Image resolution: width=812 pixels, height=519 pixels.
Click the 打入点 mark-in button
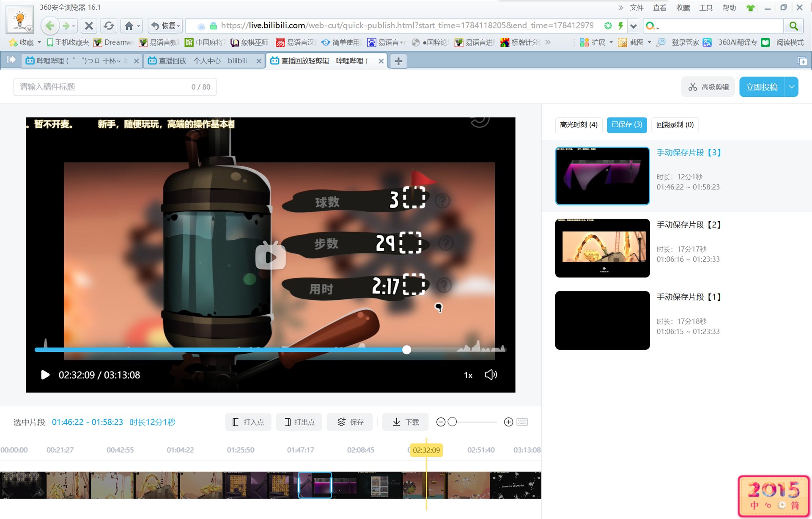pyautogui.click(x=248, y=422)
